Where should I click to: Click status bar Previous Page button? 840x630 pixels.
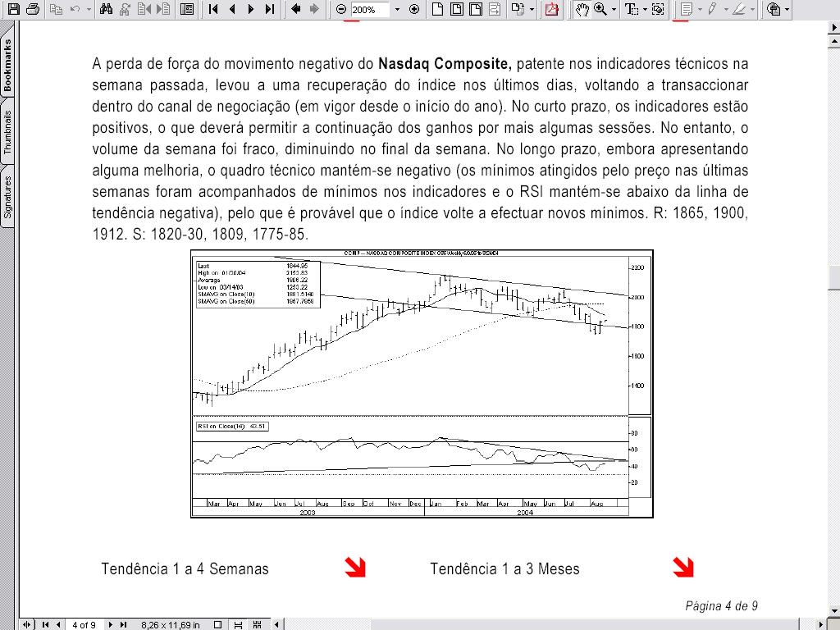pyautogui.click(x=58, y=624)
